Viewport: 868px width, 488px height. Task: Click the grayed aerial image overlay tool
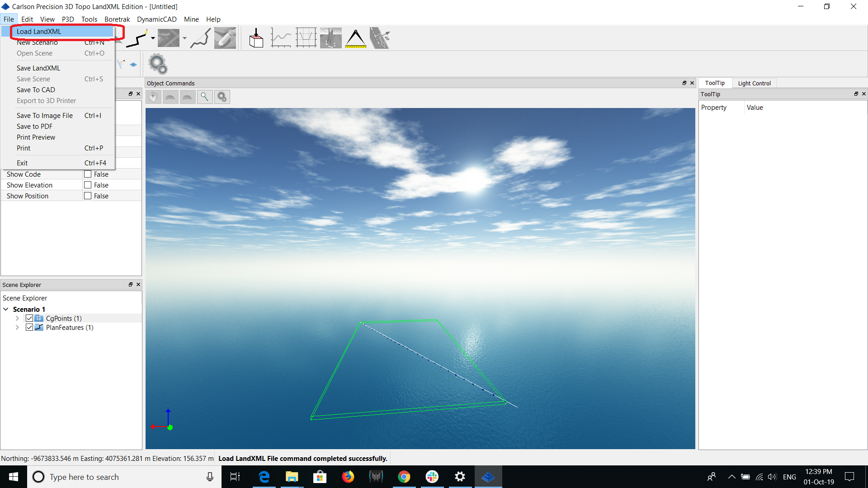[x=169, y=38]
